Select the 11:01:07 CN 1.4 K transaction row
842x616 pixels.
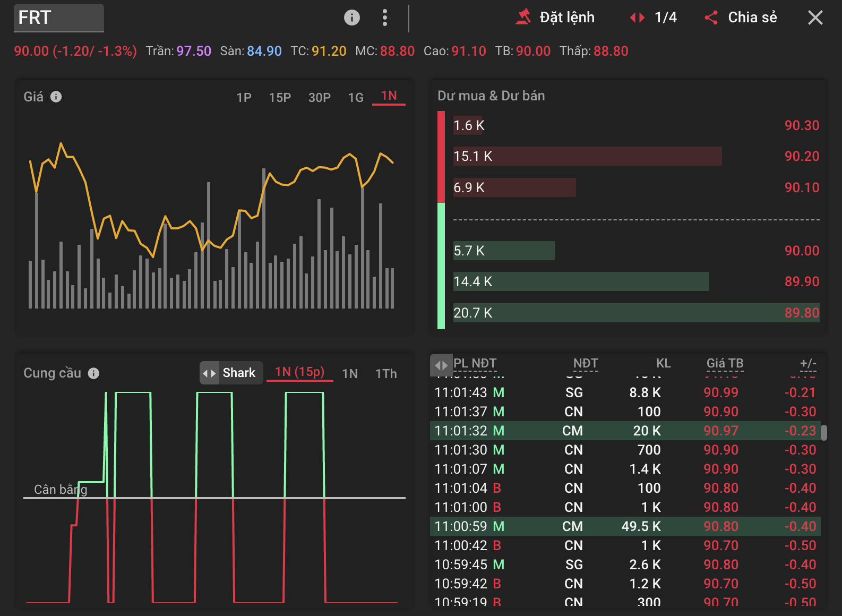click(x=625, y=469)
